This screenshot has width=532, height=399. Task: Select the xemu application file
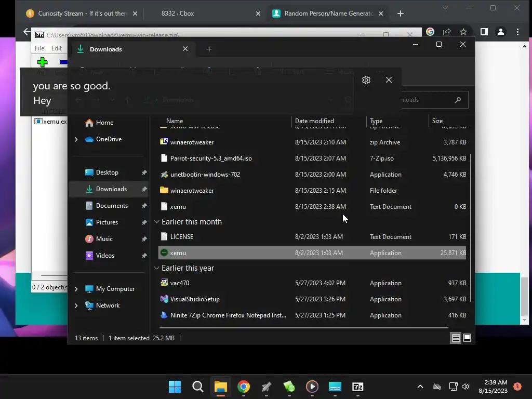[312, 253]
